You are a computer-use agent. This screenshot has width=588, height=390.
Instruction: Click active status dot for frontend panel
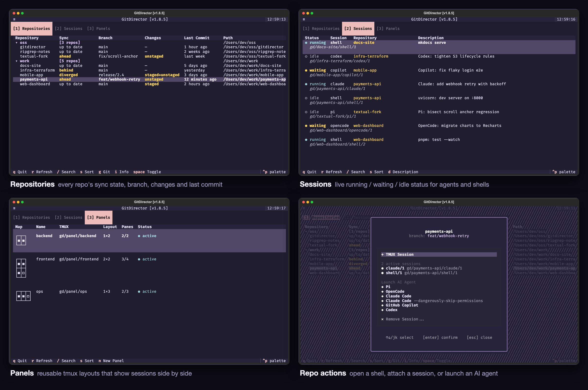pyautogui.click(x=139, y=259)
